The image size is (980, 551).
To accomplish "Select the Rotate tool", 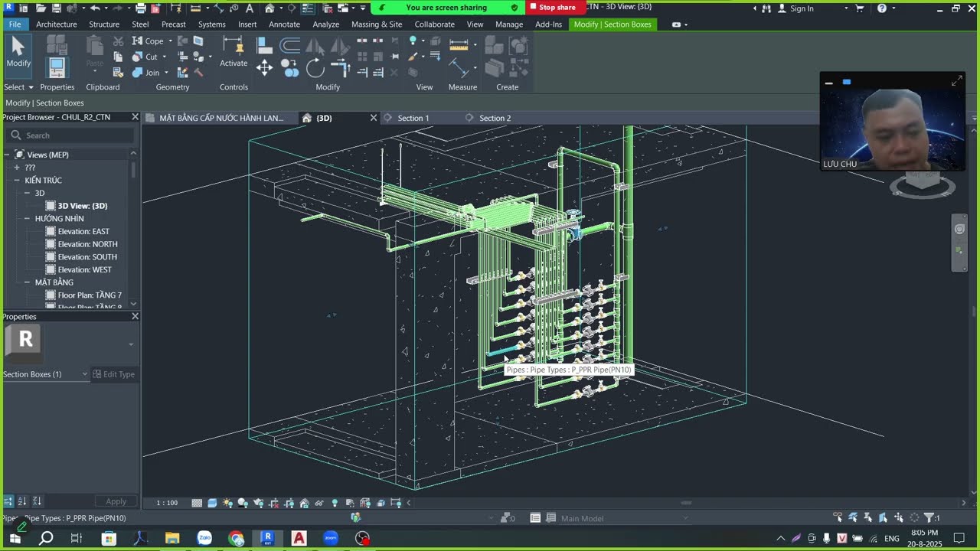I will pos(315,68).
